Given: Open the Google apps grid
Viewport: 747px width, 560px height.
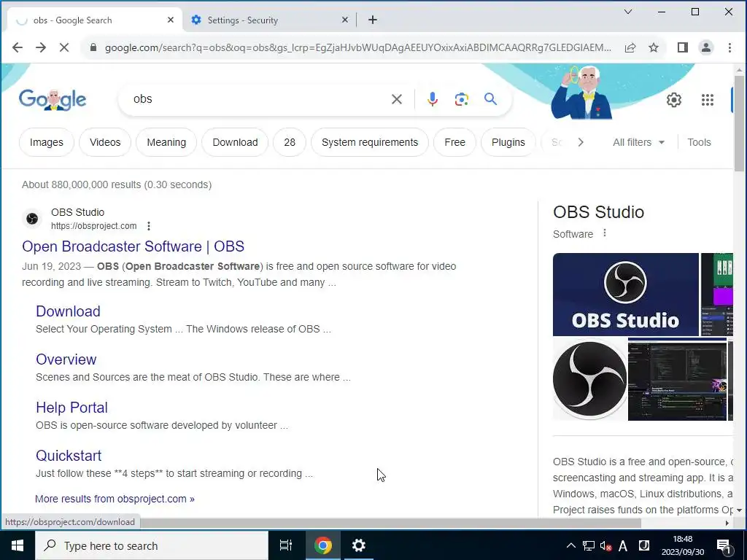Looking at the screenshot, I should click(708, 100).
